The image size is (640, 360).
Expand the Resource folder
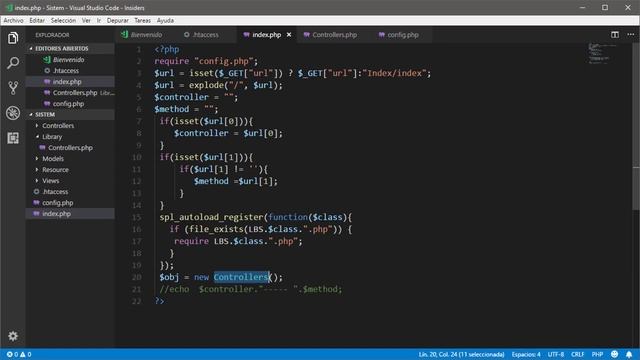(x=70, y=170)
